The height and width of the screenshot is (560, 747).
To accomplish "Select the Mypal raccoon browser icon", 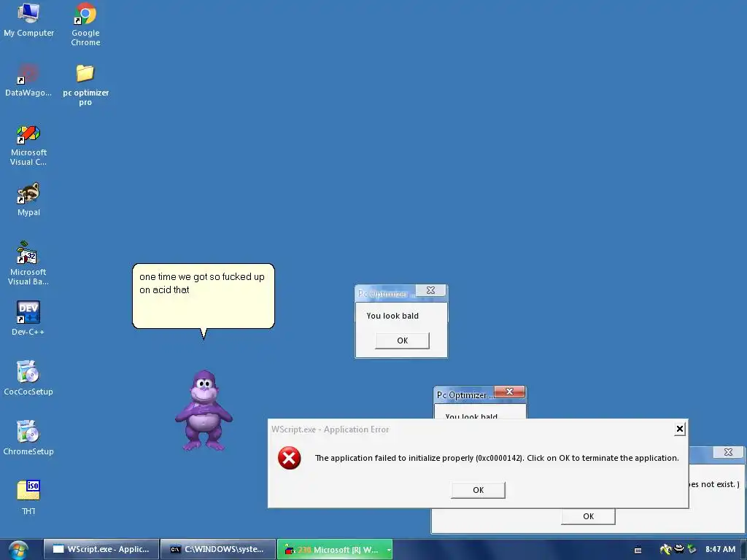I will 28,199.
